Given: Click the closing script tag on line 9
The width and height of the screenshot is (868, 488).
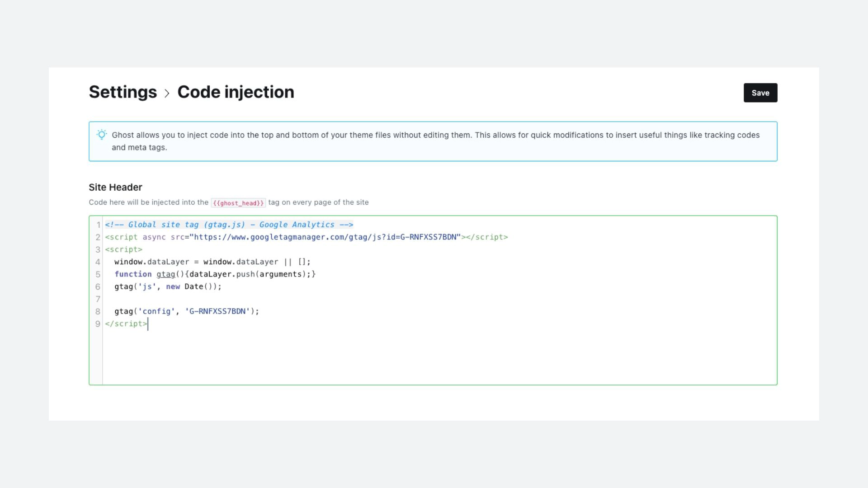Looking at the screenshot, I should (x=126, y=324).
